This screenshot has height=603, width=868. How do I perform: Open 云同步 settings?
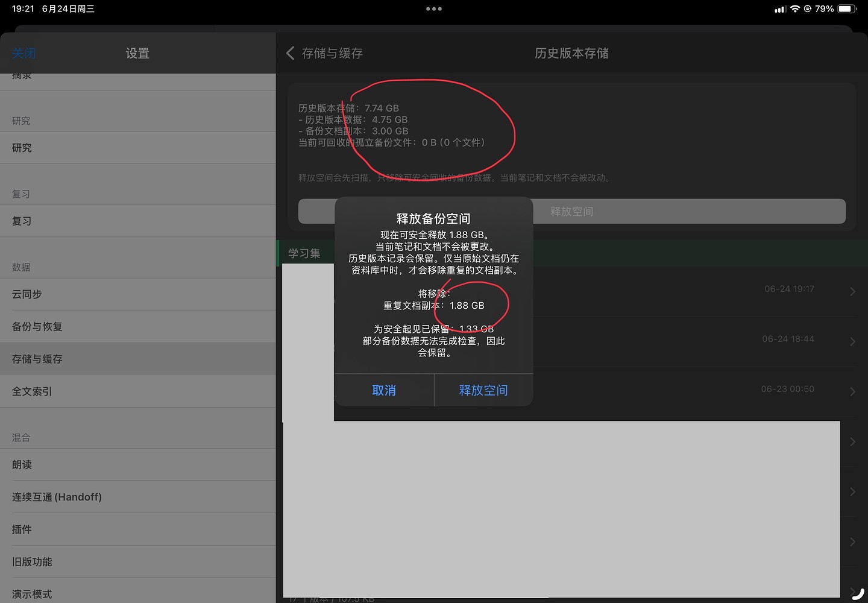pyautogui.click(x=138, y=294)
